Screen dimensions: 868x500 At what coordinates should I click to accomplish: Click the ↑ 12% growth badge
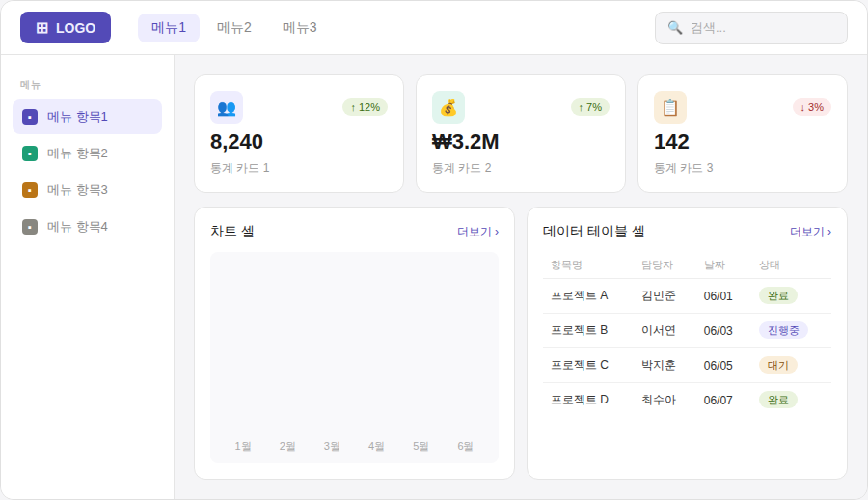pos(365,107)
